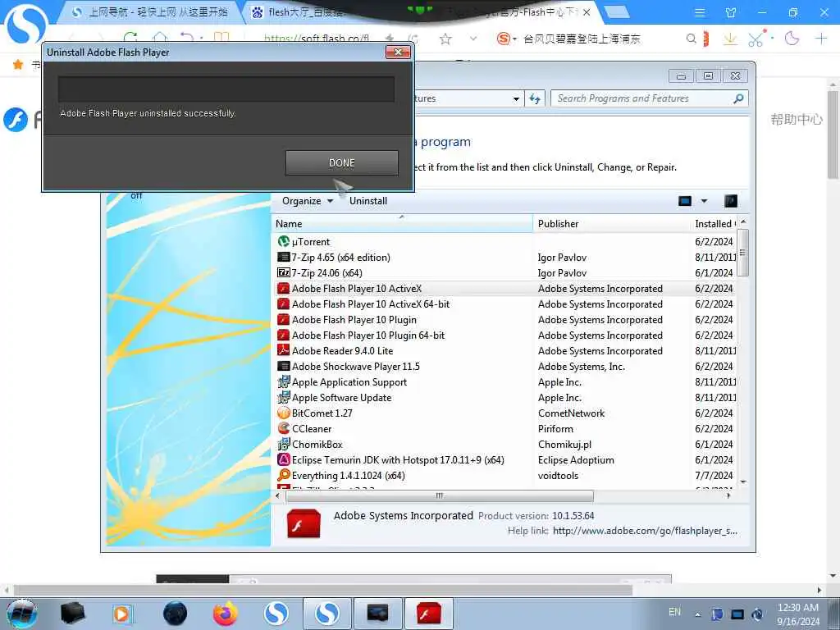Bookmark page with the star icon

click(445, 39)
